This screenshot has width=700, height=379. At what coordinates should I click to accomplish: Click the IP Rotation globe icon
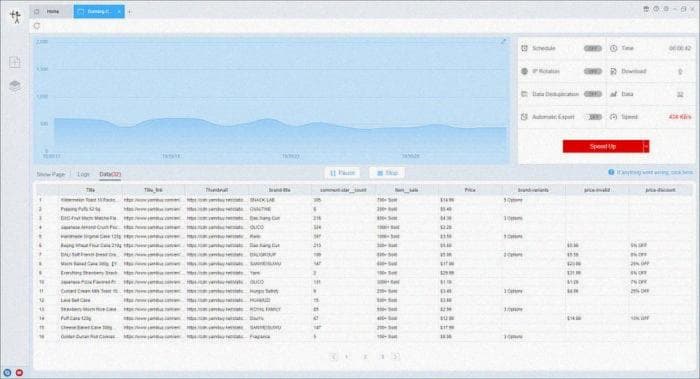tap(525, 71)
